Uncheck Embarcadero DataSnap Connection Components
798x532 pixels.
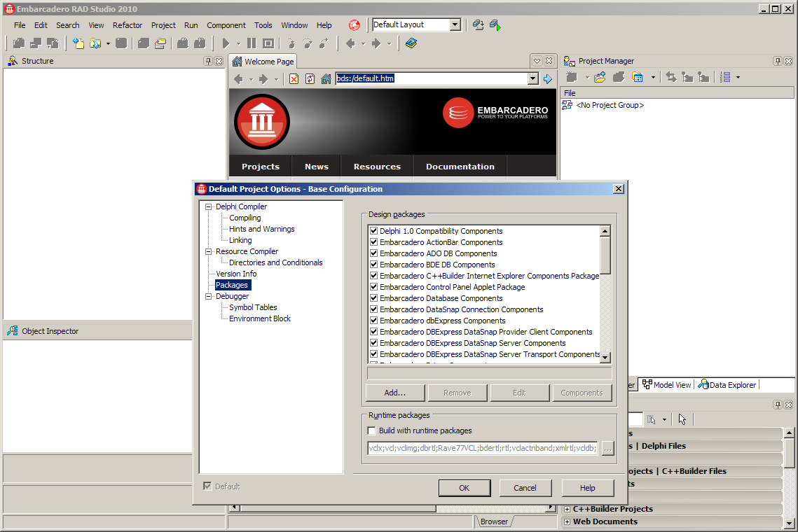pyautogui.click(x=373, y=309)
